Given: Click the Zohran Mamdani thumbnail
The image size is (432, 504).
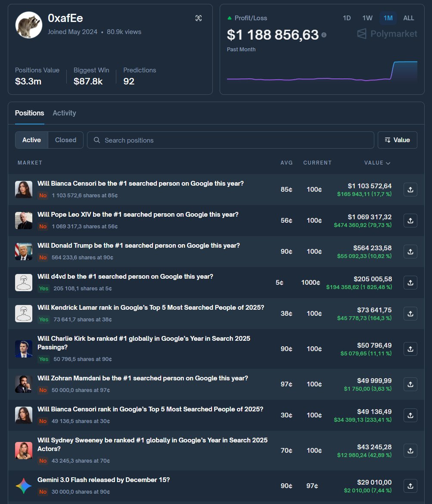Looking at the screenshot, I should tap(24, 384).
